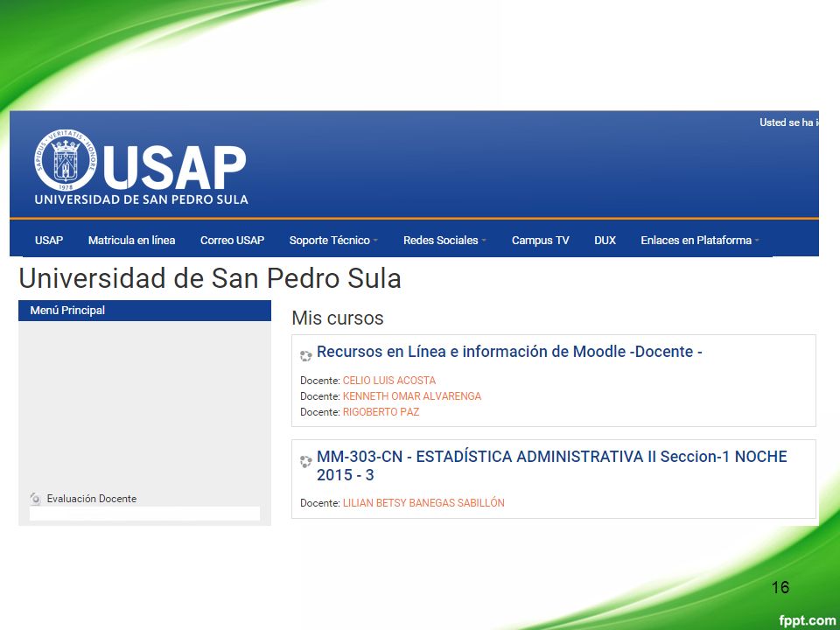Click the course icon beside MM-303-CN
The height and width of the screenshot is (630, 840).
306,461
